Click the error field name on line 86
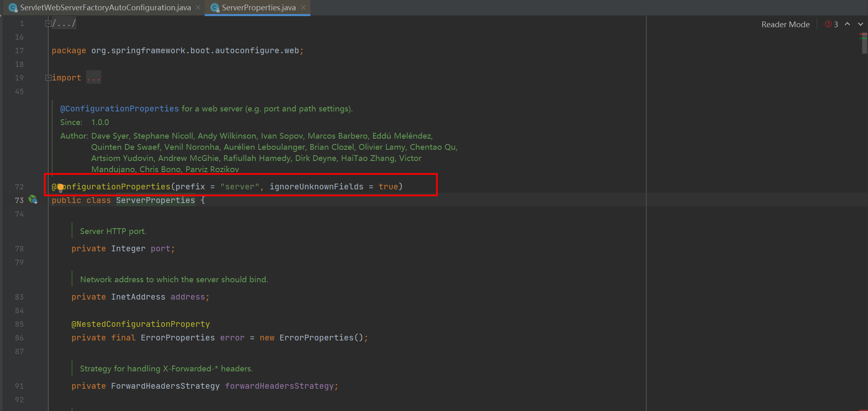 click(232, 338)
